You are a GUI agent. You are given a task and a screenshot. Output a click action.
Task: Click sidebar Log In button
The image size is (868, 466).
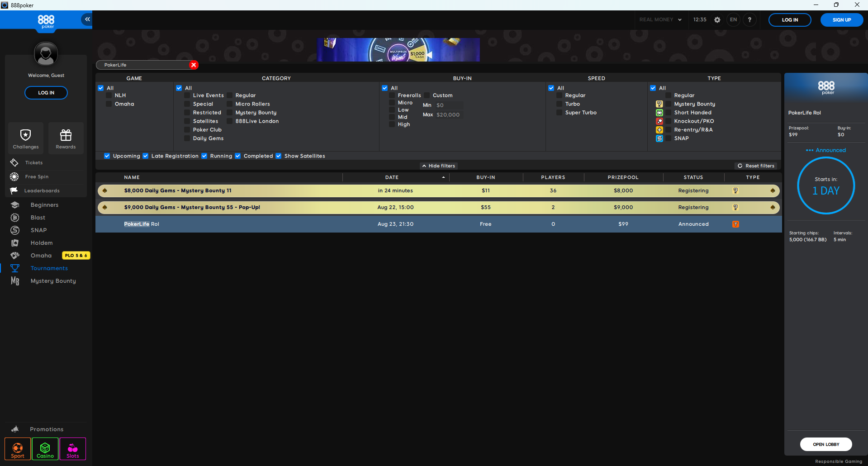46,93
